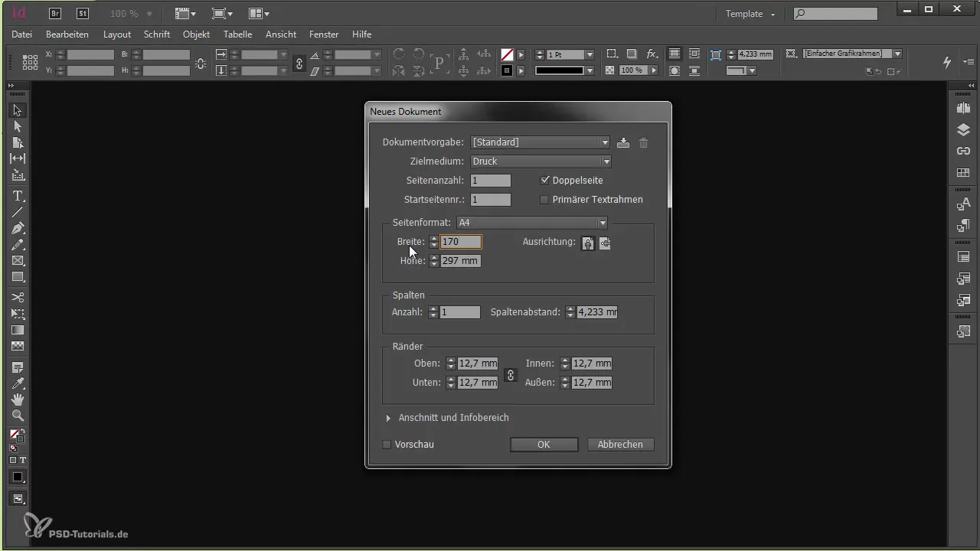The height and width of the screenshot is (551, 980).
Task: Select the Pen tool
Action: point(18,228)
